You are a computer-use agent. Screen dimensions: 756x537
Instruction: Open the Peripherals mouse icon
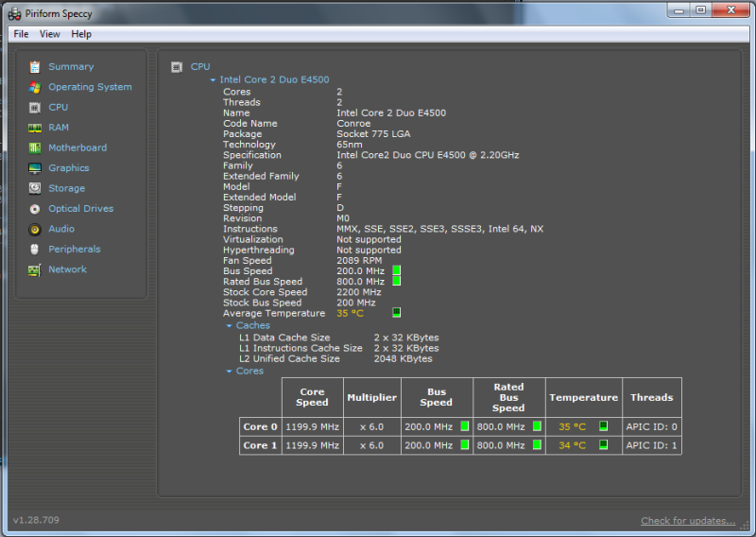coord(35,250)
